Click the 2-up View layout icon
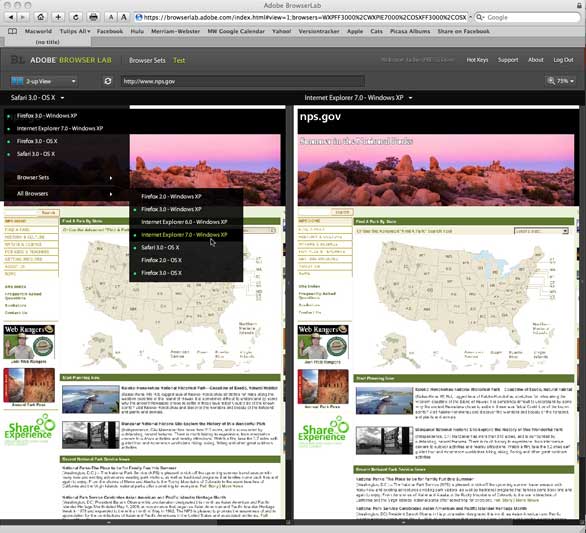The width and height of the screenshot is (586, 533). pyautogui.click(x=17, y=81)
